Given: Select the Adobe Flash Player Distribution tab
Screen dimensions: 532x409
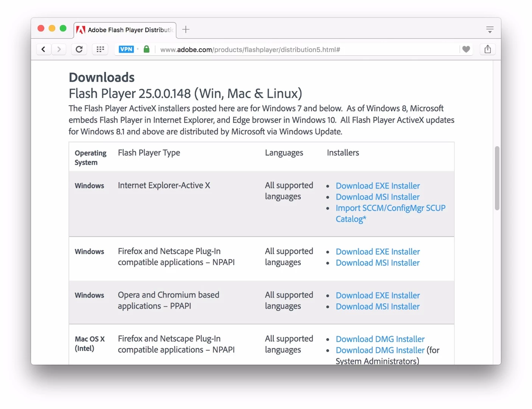Looking at the screenshot, I should pos(125,30).
